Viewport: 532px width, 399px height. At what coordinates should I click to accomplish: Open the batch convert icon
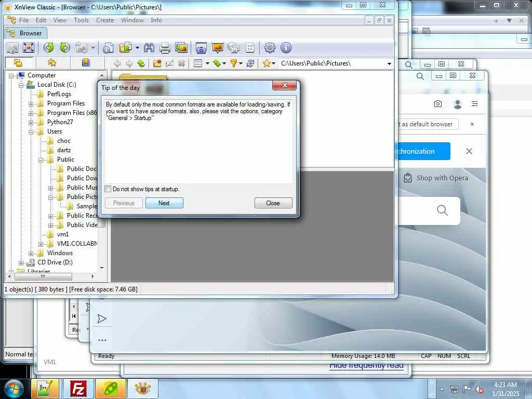pyautogui.click(x=181, y=48)
